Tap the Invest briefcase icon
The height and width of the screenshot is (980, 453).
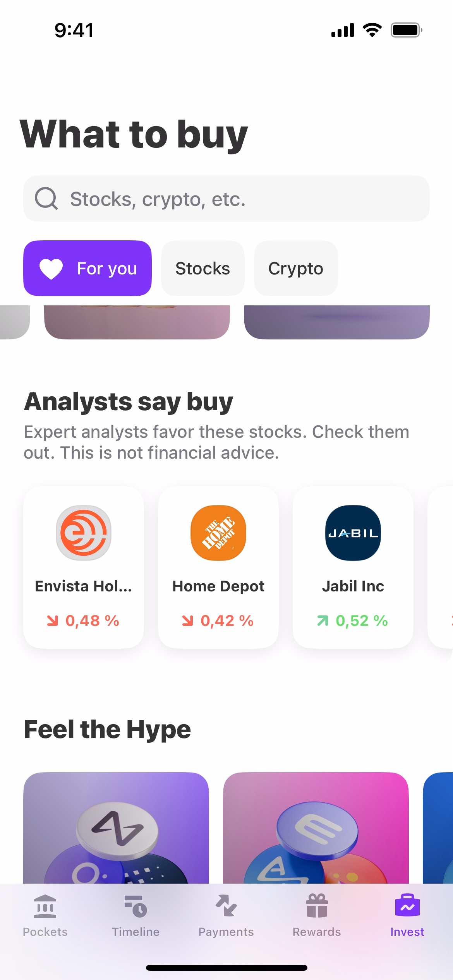[x=407, y=906]
